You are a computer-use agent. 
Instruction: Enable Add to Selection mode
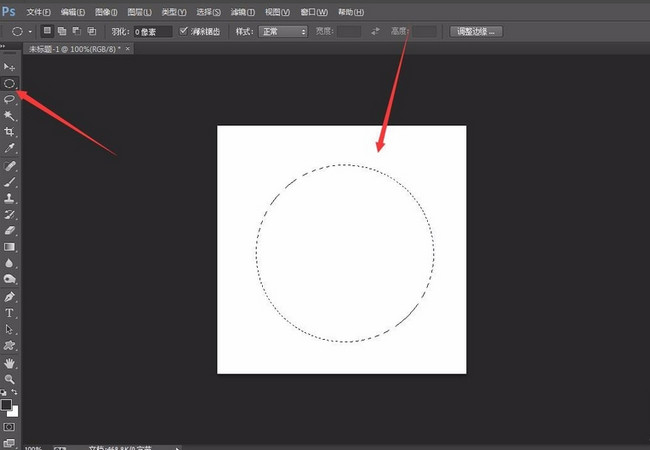click(61, 31)
